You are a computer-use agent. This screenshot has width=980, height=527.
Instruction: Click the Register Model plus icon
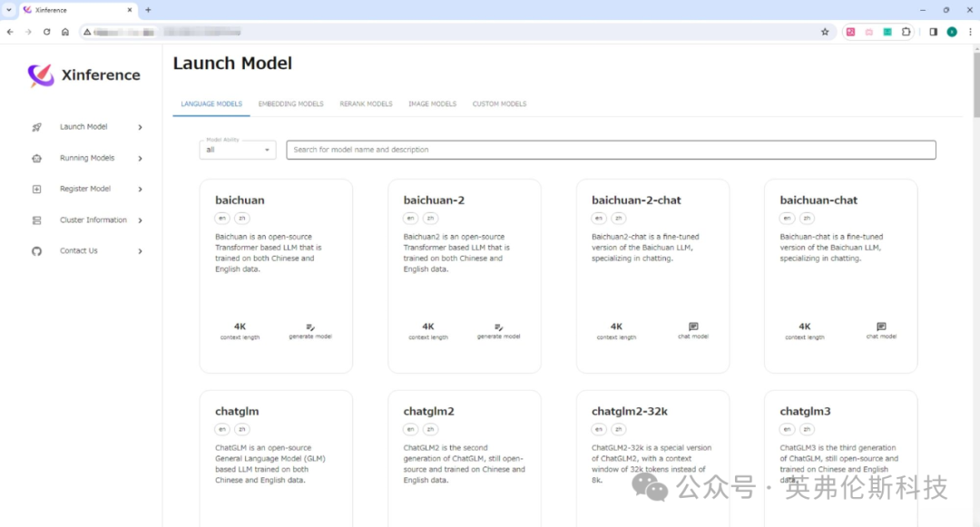click(x=37, y=190)
